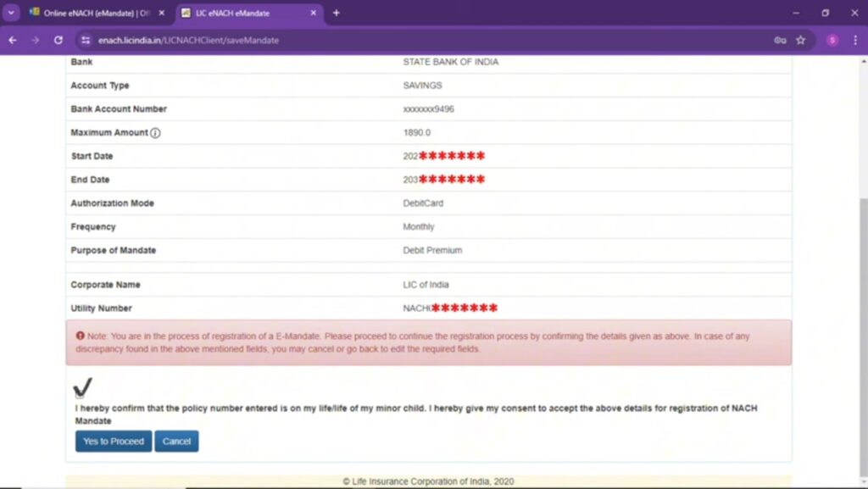Click the forward navigation arrow

(x=36, y=41)
